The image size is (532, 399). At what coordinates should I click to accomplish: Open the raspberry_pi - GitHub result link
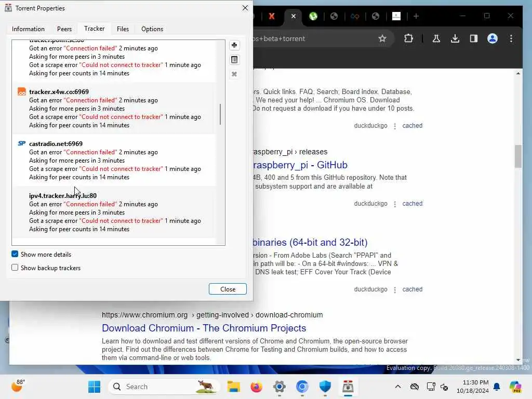coord(300,165)
